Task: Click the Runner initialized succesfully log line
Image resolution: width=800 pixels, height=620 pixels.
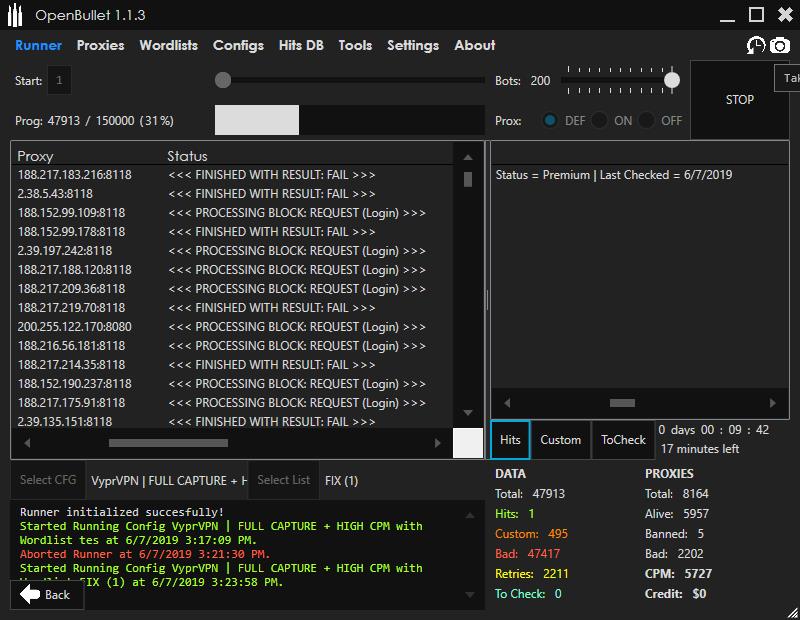Action: tap(122, 512)
